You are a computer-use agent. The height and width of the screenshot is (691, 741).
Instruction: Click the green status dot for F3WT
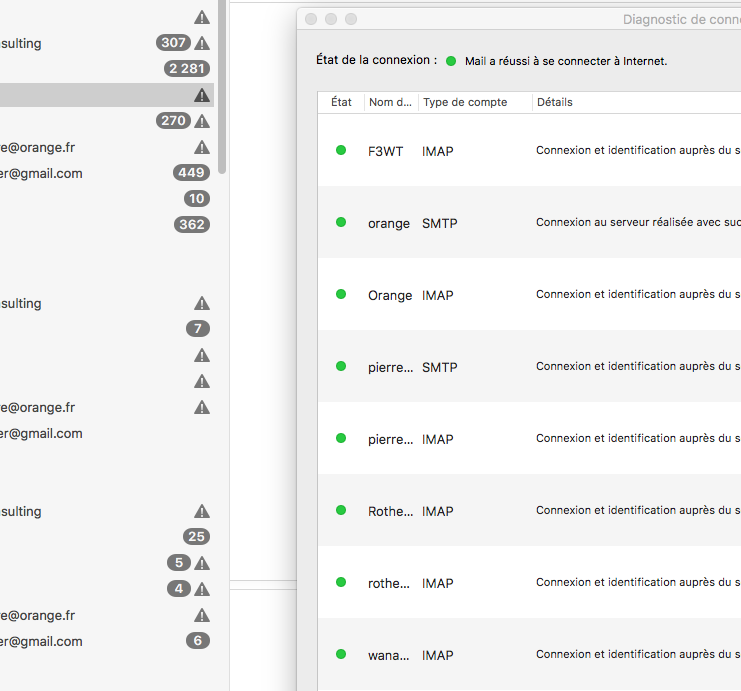click(x=341, y=150)
